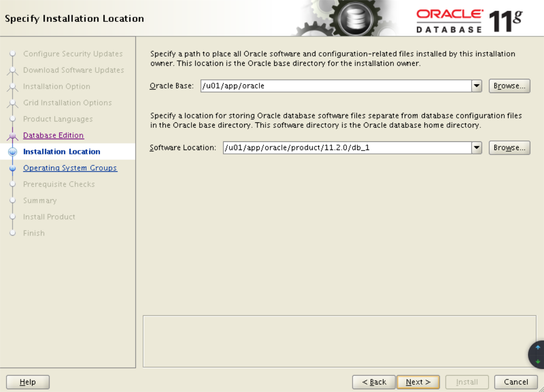Click the Installation Option step

57,86
